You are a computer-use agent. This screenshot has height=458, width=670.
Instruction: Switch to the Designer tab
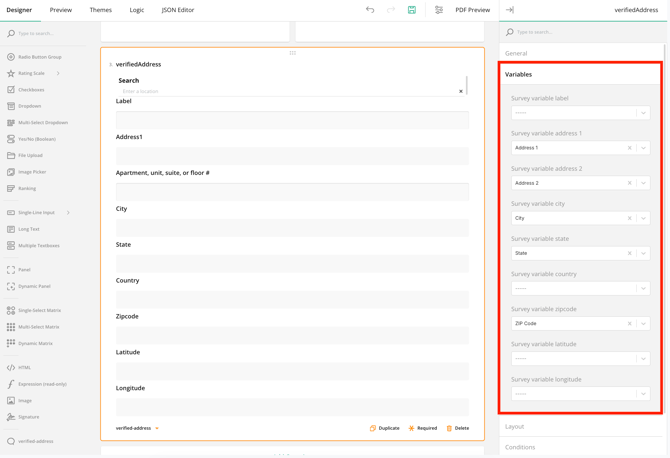click(19, 10)
